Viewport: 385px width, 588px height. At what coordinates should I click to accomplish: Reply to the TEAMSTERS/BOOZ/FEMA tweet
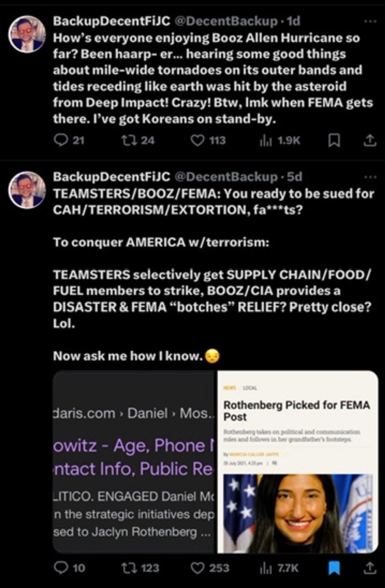(x=60, y=568)
